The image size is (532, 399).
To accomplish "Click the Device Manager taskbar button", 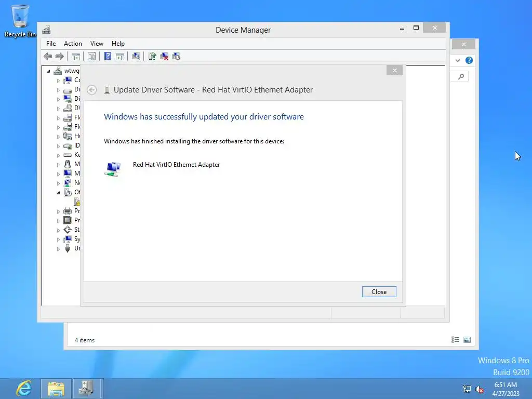I will [87, 389].
